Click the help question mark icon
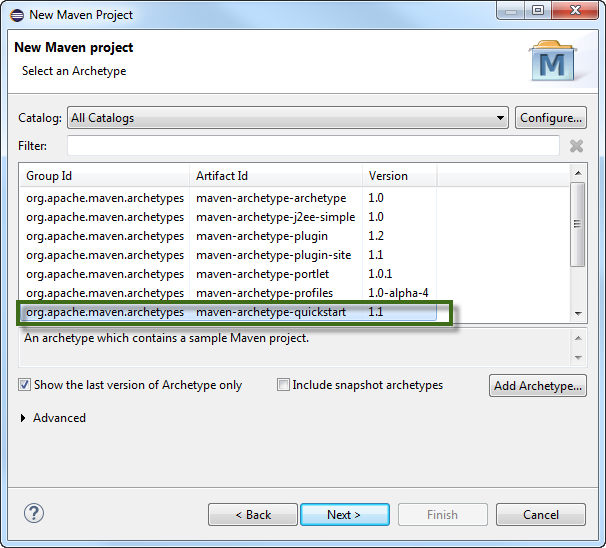The width and height of the screenshot is (606, 548). [34, 513]
